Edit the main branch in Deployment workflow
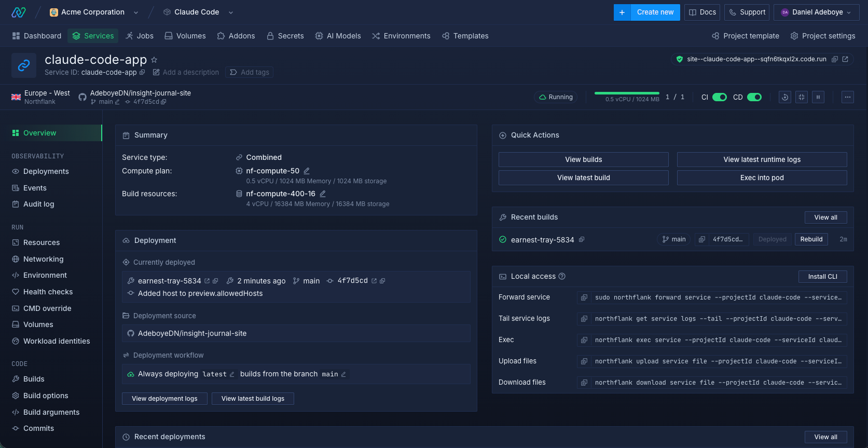The height and width of the screenshot is (448, 868). point(343,374)
